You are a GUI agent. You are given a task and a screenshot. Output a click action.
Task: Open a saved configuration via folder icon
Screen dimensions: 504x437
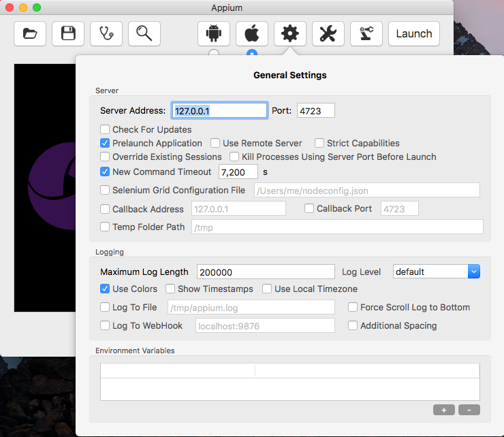30,34
